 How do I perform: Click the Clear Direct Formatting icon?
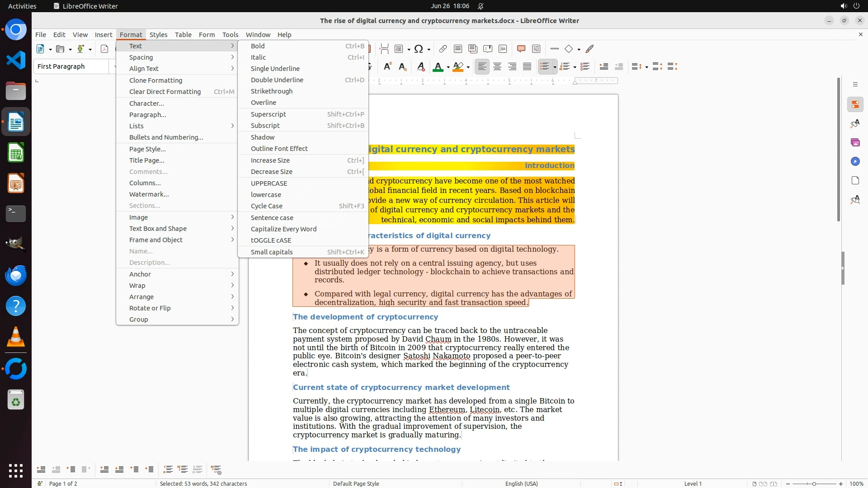(x=420, y=67)
